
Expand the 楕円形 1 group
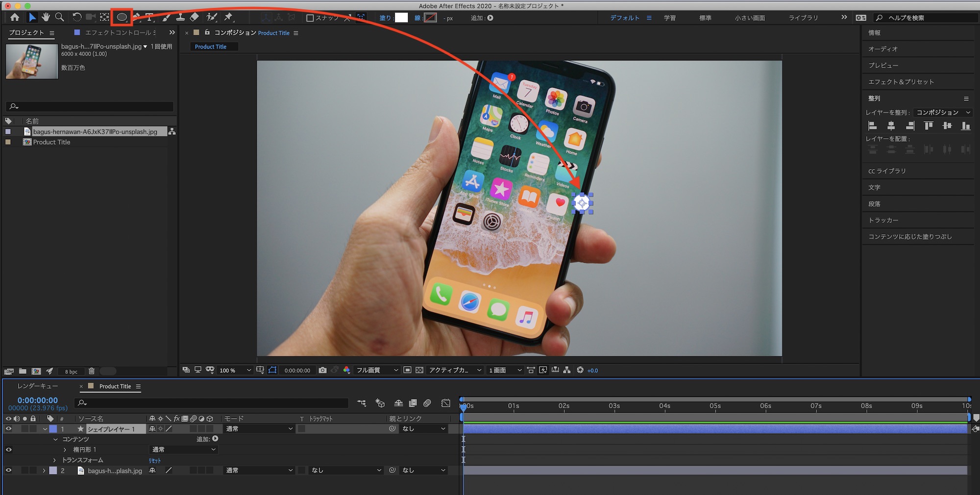65,449
